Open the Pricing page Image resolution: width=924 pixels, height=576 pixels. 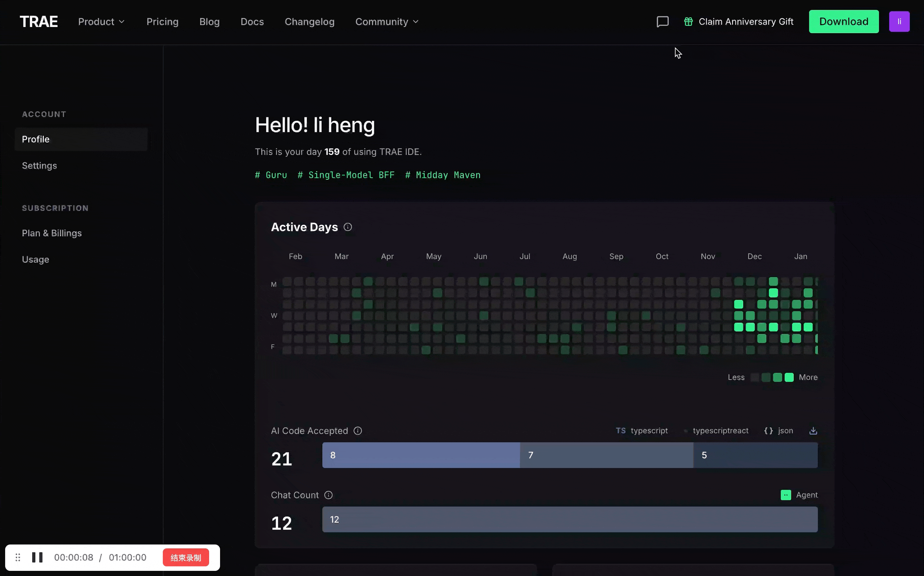[162, 22]
